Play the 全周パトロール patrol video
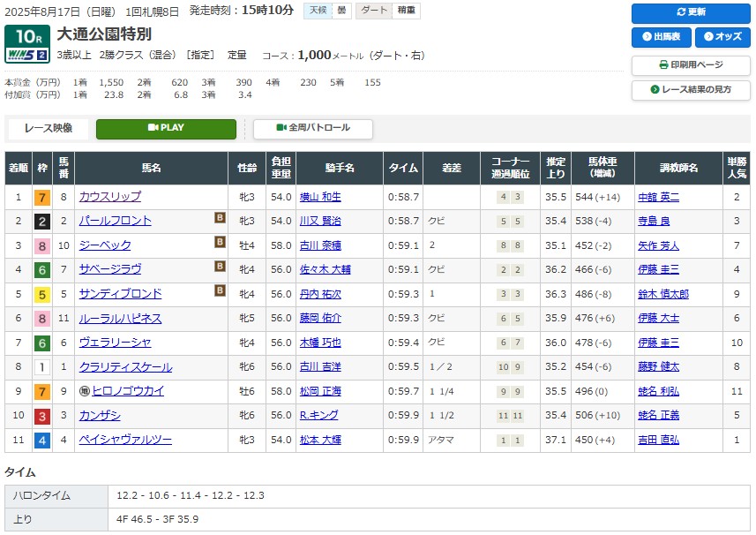This screenshot has height=535, width=756. coord(312,128)
